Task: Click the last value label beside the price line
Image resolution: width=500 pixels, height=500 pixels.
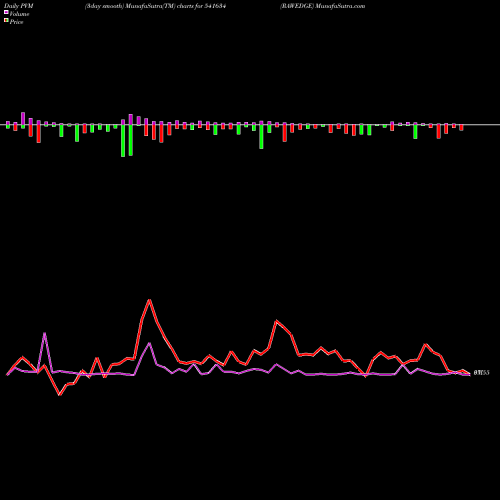Action: pos(481,373)
